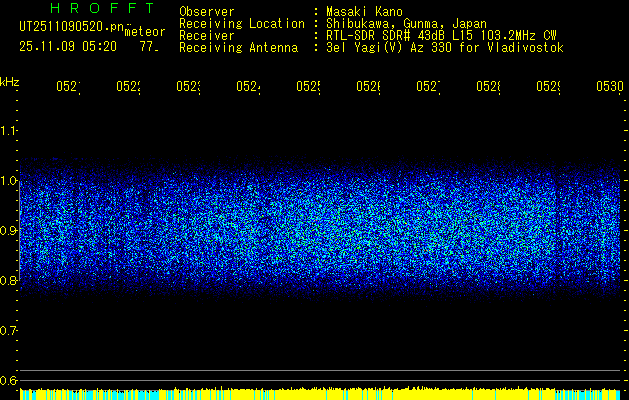Viewport: 629px width, 400px height.
Task: Click the 0.9 frequency axis label
Action: click(x=9, y=231)
